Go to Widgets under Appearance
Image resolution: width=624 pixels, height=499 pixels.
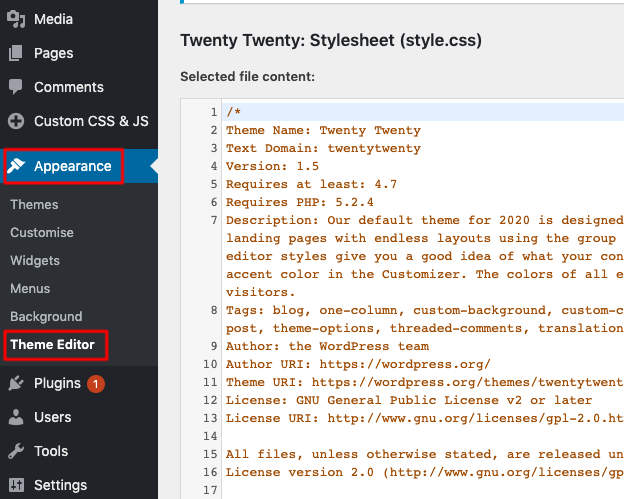(x=35, y=261)
